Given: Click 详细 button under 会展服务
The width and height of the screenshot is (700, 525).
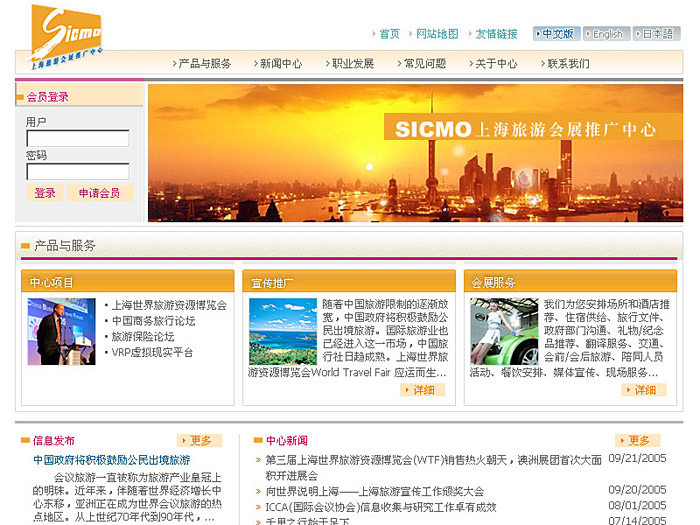Looking at the screenshot, I should pos(644,390).
